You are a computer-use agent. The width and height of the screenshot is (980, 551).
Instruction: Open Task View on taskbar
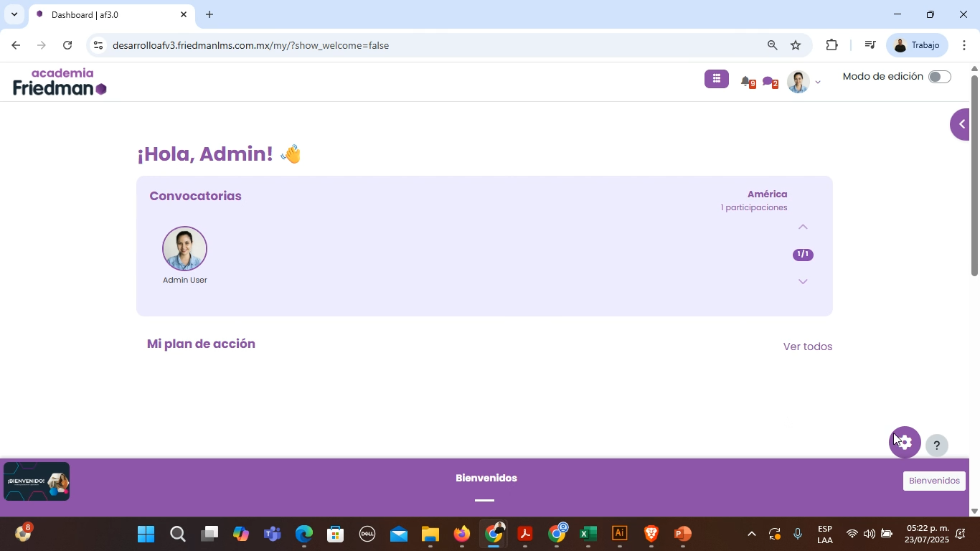pyautogui.click(x=209, y=534)
